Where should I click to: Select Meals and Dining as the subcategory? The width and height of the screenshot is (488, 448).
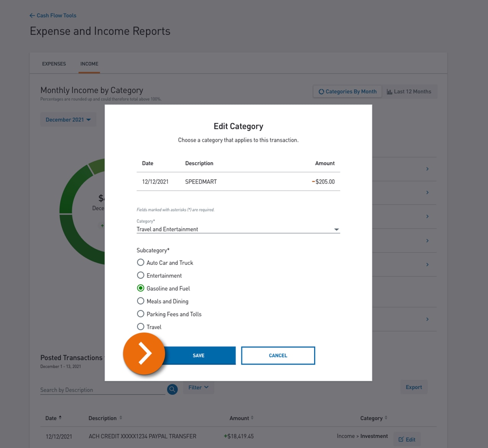point(140,301)
